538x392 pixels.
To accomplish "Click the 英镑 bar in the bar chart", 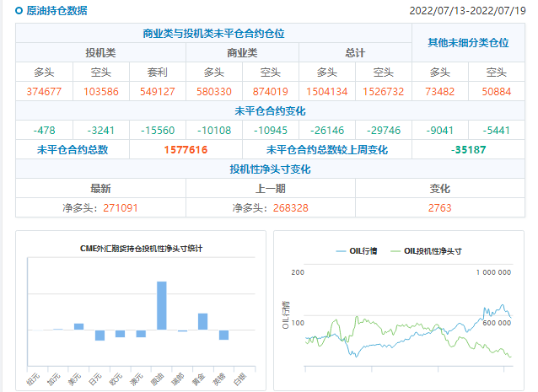I will click(223, 335).
